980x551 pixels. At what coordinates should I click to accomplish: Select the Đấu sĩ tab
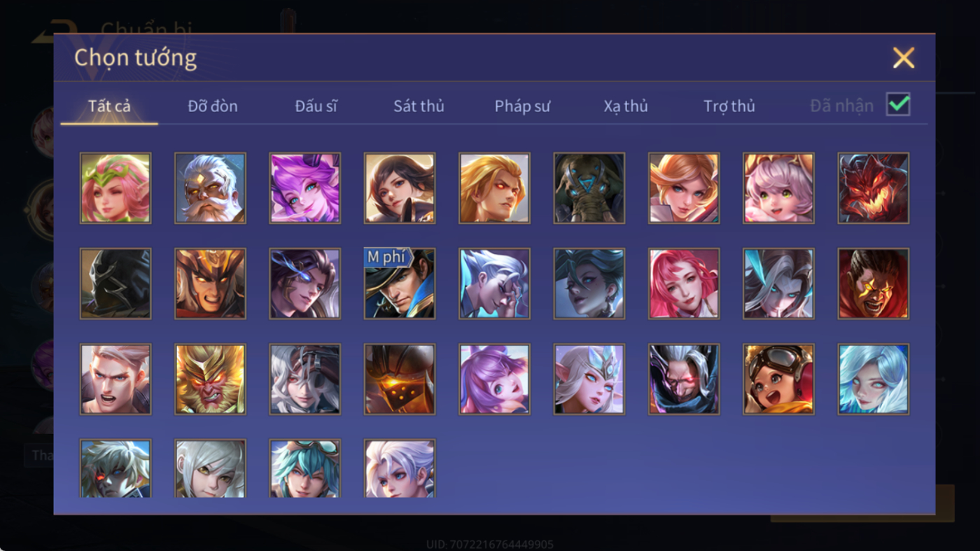(x=316, y=106)
